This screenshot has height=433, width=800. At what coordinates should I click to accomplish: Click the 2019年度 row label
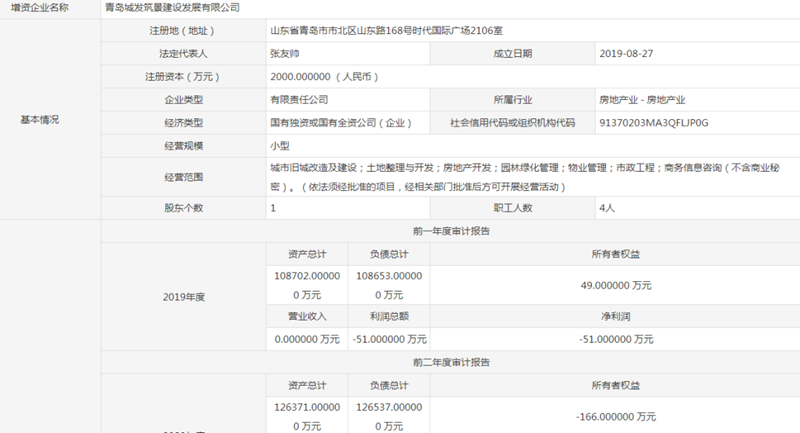[x=183, y=297]
